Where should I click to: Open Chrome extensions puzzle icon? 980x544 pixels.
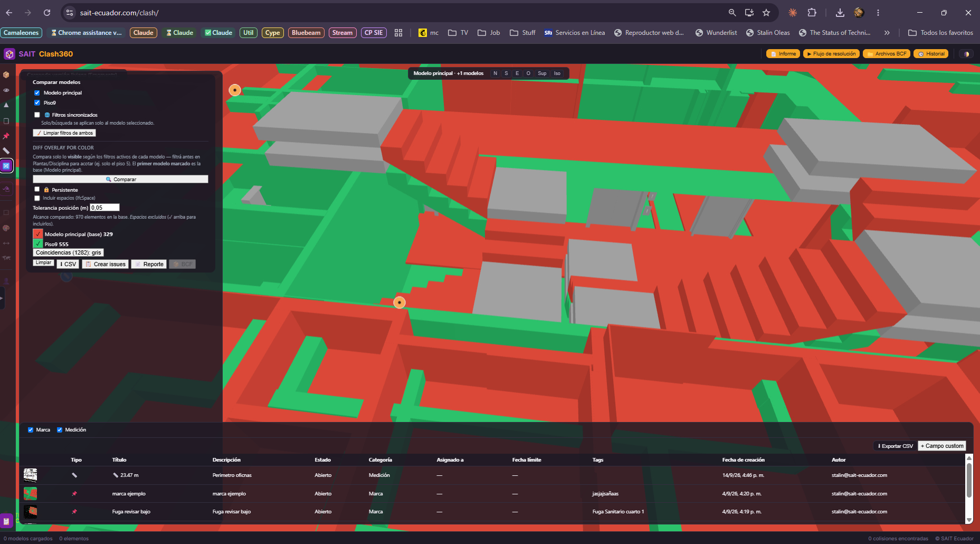coord(812,13)
